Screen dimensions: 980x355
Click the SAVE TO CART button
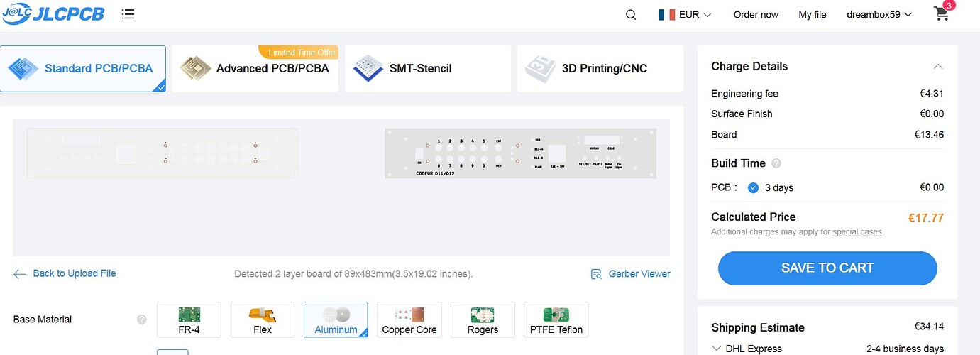point(827,268)
